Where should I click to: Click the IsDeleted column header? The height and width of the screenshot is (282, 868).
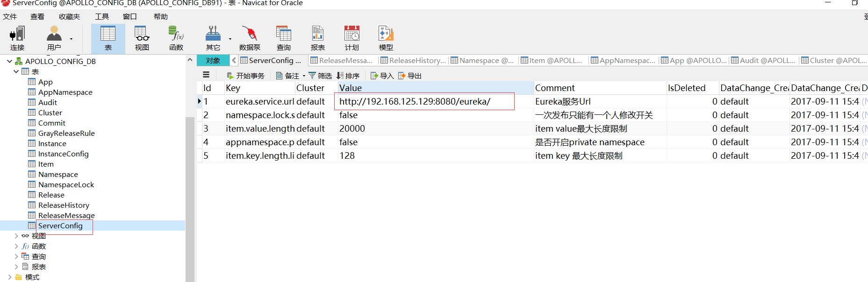693,88
